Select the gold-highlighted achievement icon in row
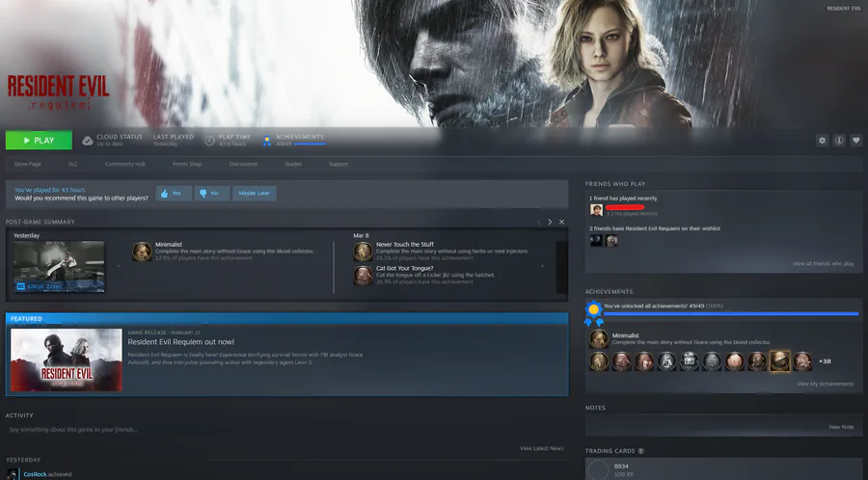 (x=780, y=361)
